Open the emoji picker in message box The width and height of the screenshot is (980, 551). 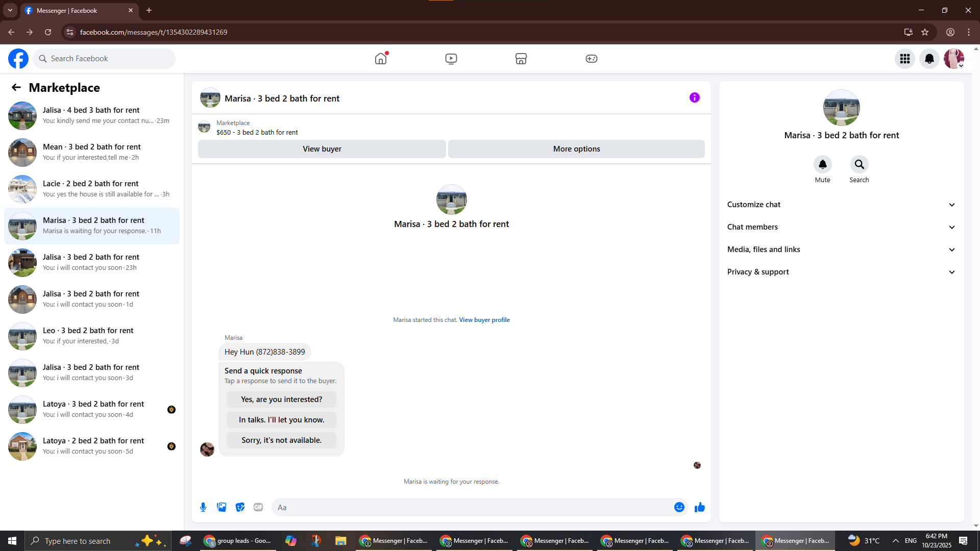point(679,507)
